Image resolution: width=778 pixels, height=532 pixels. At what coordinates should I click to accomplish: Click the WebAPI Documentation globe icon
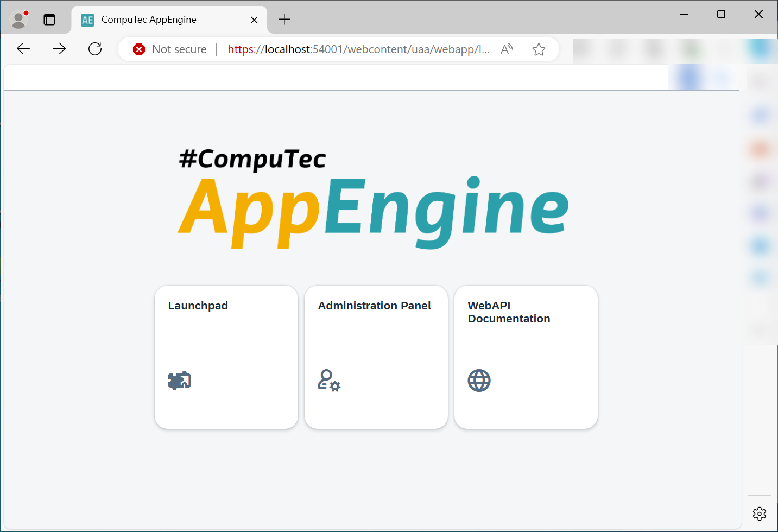479,381
